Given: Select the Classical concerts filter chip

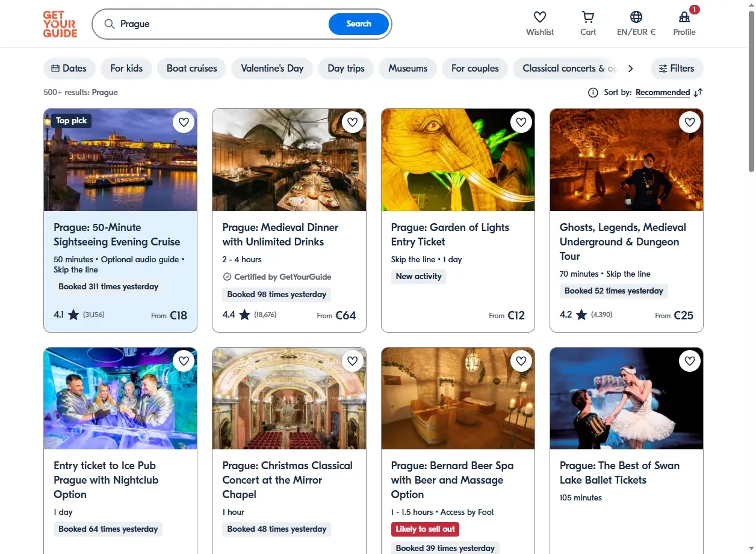Looking at the screenshot, I should [566, 69].
